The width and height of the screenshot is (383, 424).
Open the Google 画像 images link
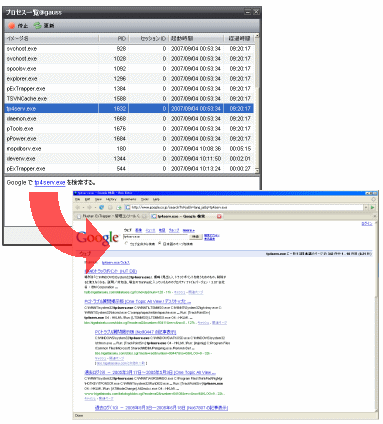(139, 230)
